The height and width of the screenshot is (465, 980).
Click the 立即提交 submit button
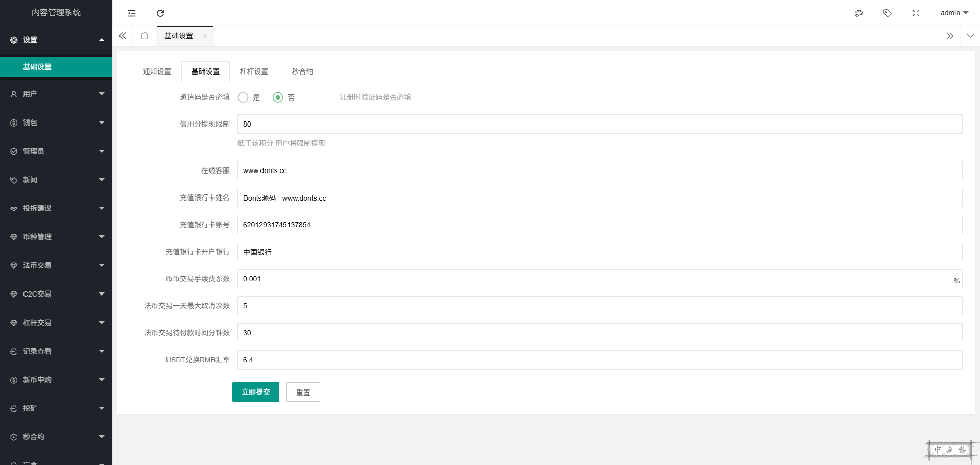255,392
